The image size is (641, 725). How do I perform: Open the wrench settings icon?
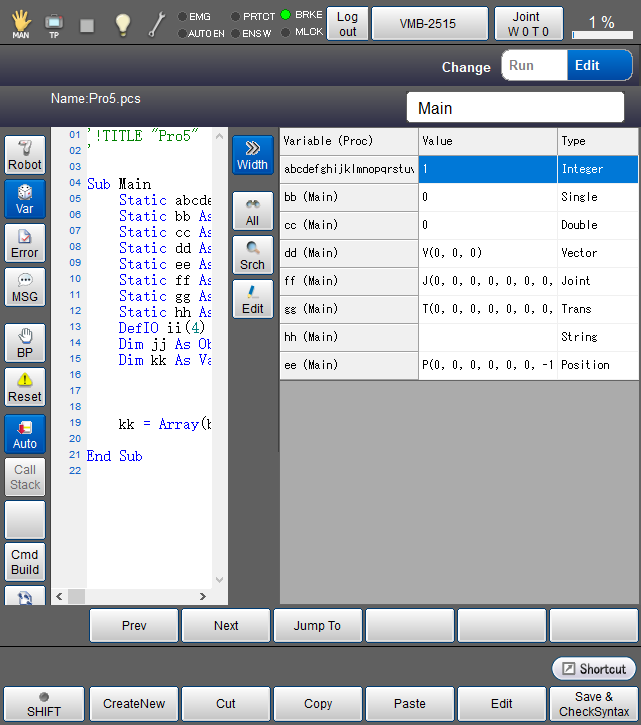(157, 24)
